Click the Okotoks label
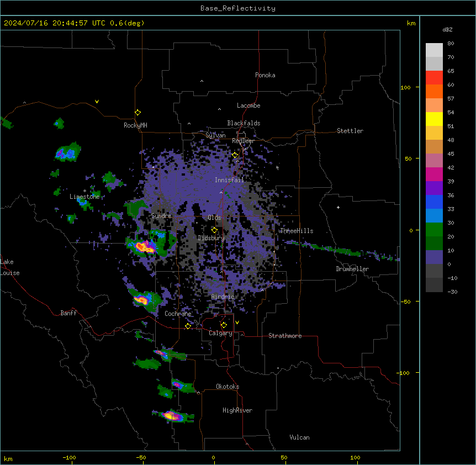This screenshot has width=476, height=465. coord(228,387)
